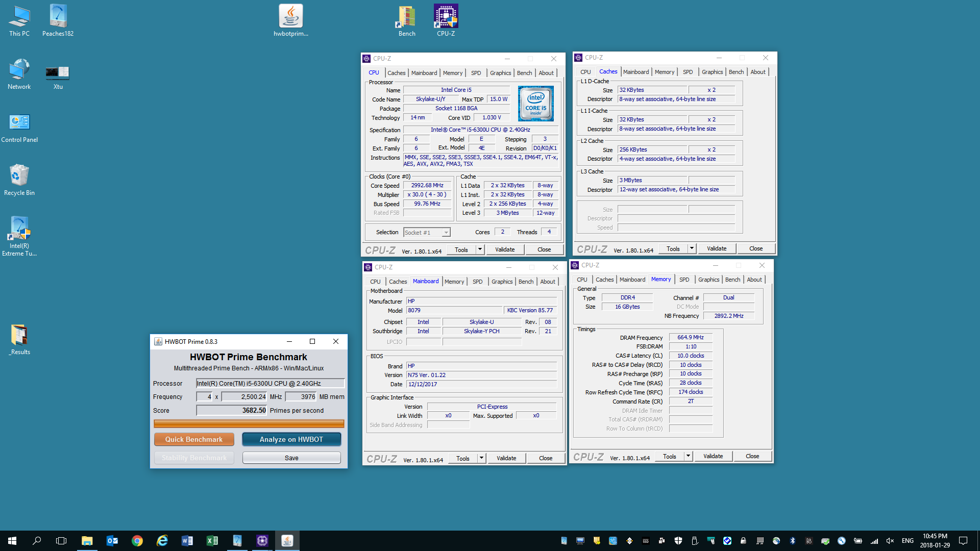Open Task View in taskbar

pyautogui.click(x=61, y=541)
